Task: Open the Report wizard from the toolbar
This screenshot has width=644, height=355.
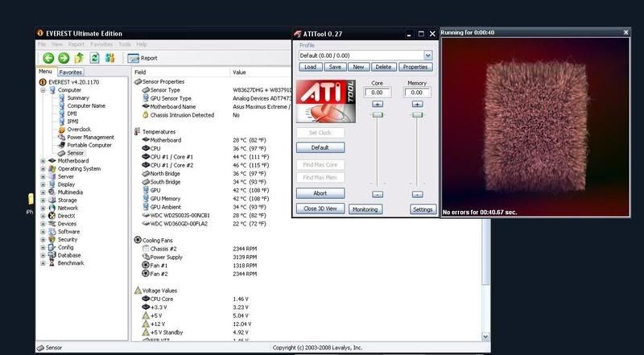Action: pos(143,58)
